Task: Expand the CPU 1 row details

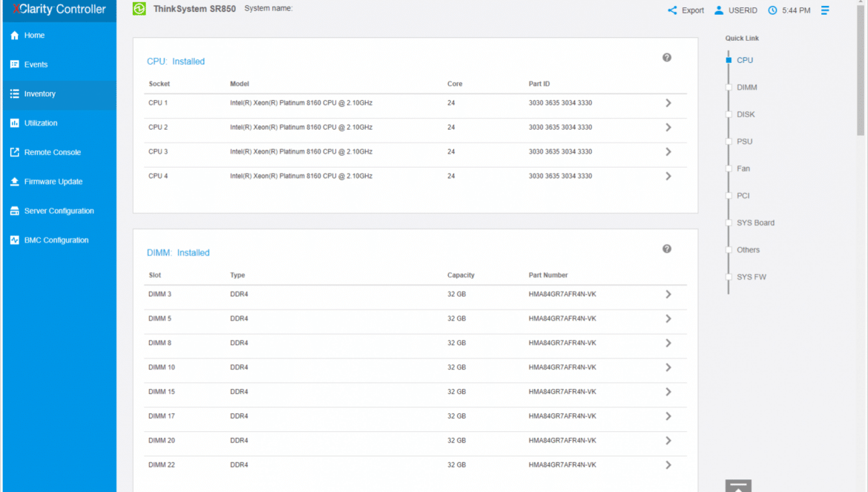Action: (668, 103)
